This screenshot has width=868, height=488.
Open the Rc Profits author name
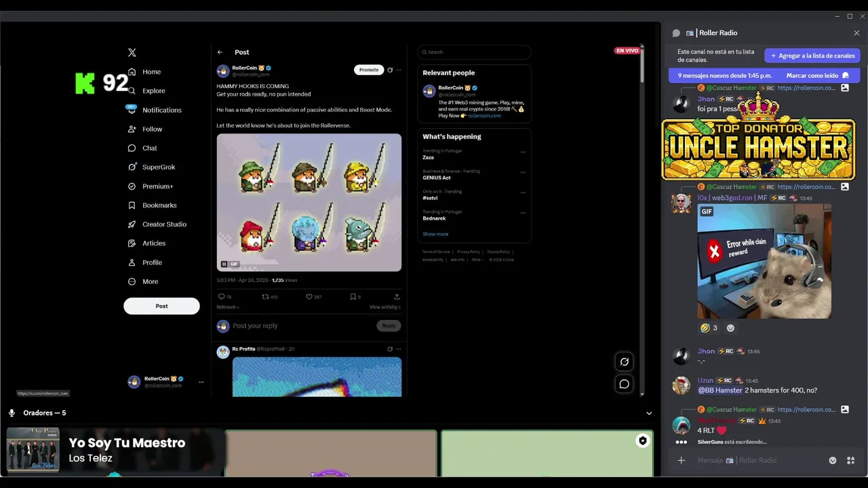coord(243,349)
